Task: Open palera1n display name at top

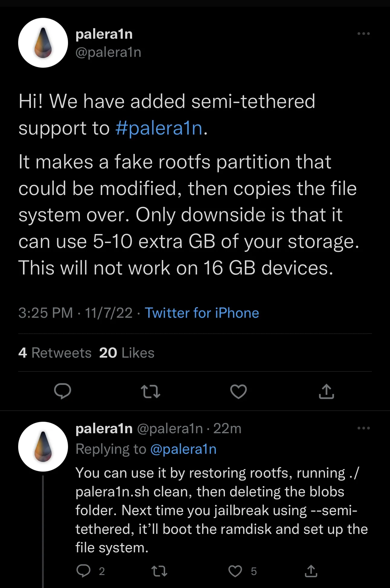Action: (104, 34)
